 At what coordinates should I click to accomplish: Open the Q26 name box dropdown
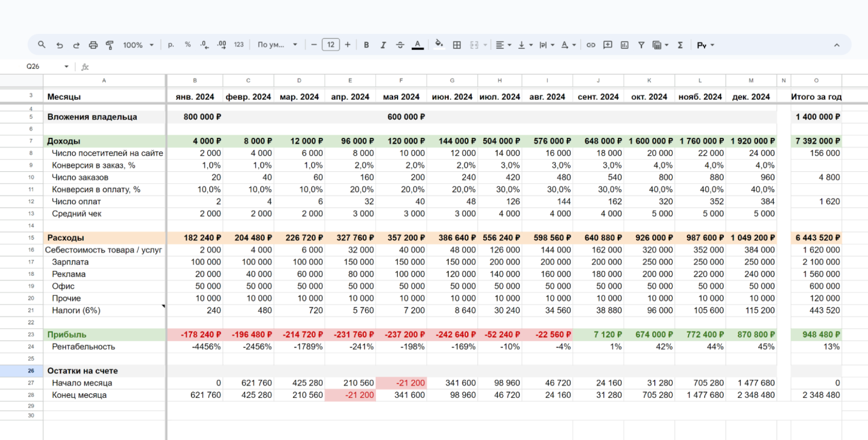(x=66, y=66)
